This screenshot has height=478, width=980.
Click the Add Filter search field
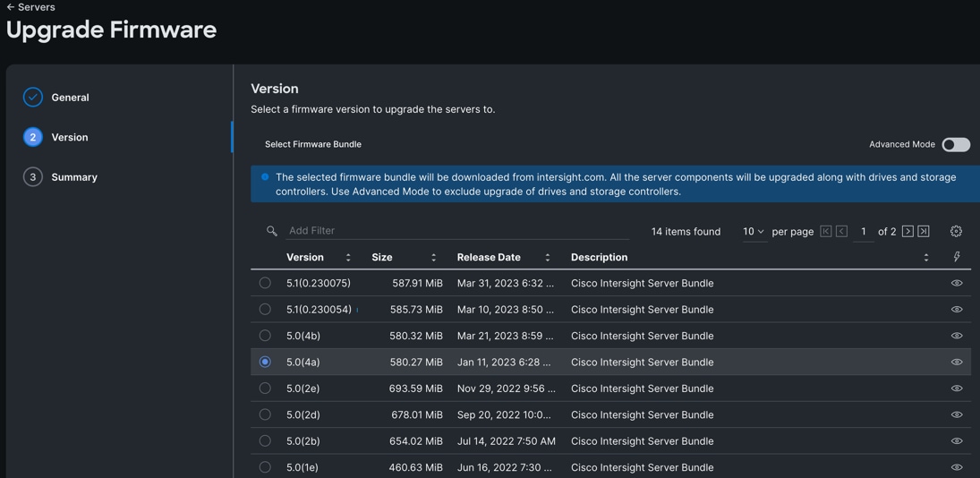tap(457, 231)
